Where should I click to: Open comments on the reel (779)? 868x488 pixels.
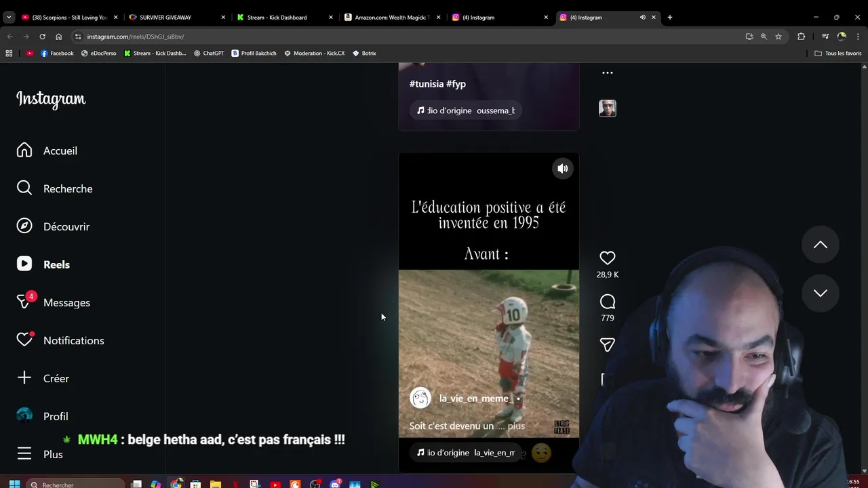[608, 302]
